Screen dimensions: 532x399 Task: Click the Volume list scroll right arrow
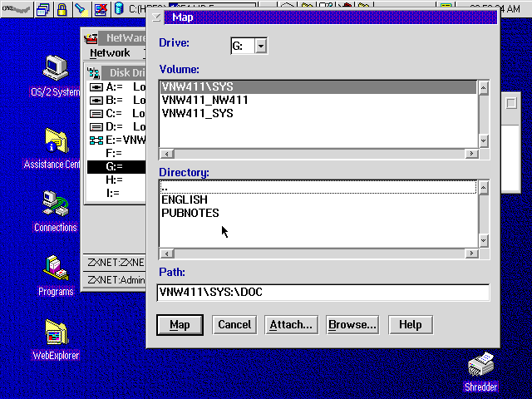(471, 154)
